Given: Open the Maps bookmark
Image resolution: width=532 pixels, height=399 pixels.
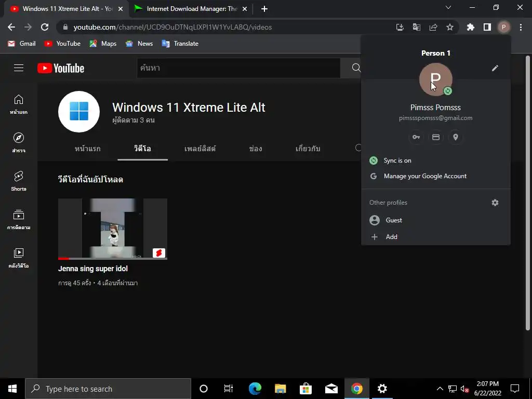Looking at the screenshot, I should tap(103, 44).
